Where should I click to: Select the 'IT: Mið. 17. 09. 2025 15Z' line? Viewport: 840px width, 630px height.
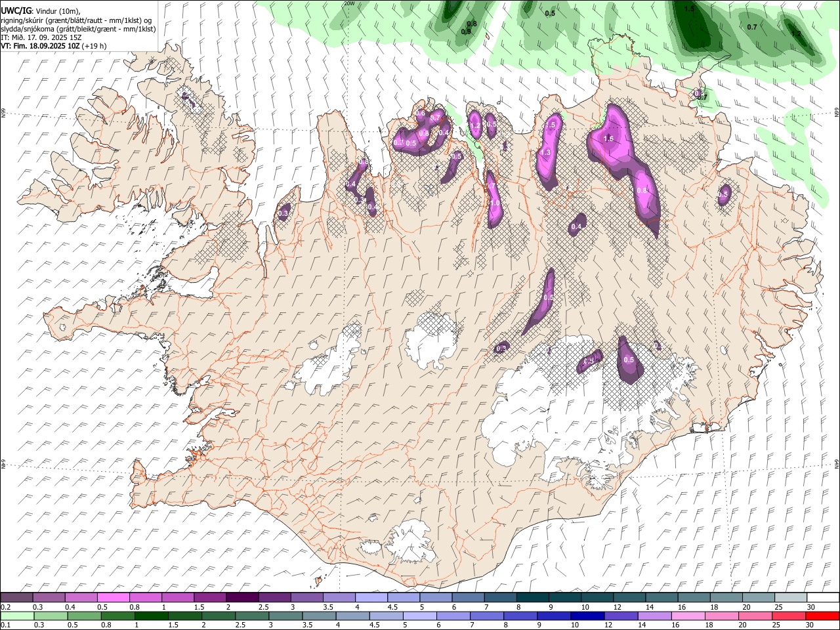(x=41, y=37)
